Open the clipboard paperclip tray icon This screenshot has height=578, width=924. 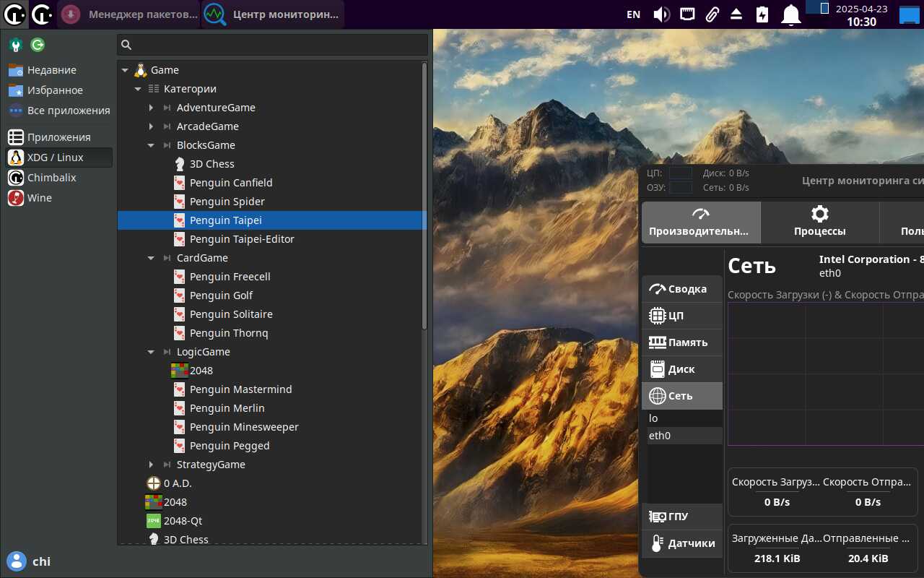(x=712, y=14)
